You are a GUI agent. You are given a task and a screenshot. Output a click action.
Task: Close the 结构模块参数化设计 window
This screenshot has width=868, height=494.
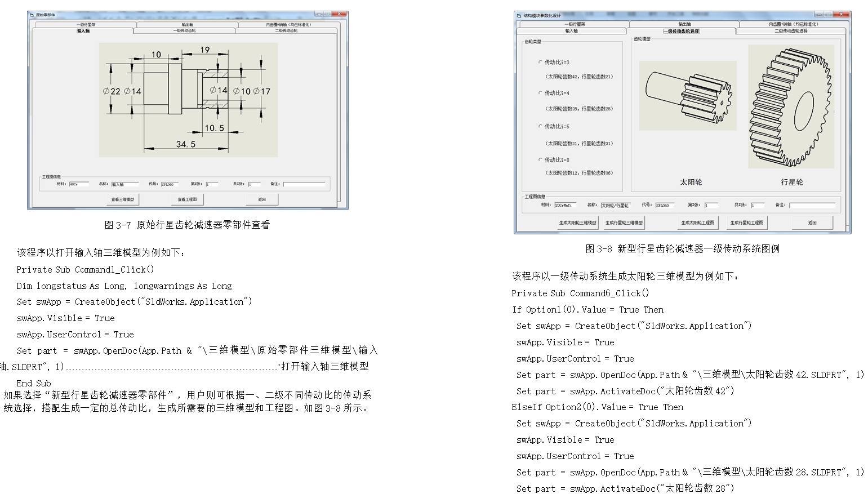[x=842, y=15]
